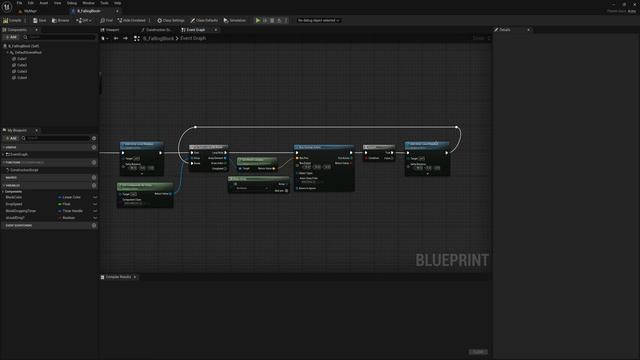Open play options menu beside Stop
Viewport: 640px width, 360px height.
(x=286, y=20)
